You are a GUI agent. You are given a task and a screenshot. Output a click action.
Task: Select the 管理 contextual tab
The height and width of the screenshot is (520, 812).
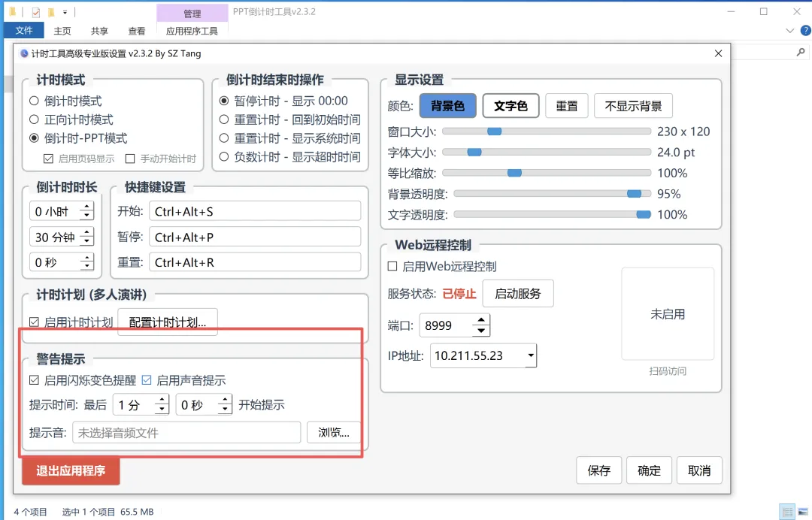pos(192,14)
